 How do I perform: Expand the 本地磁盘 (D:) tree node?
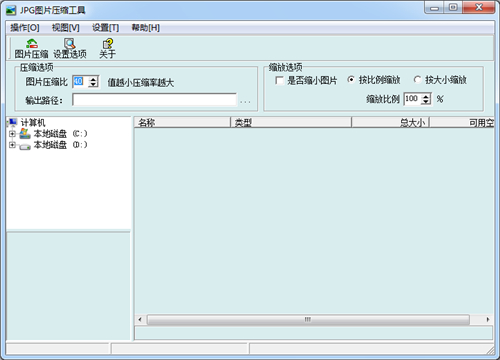click(x=12, y=145)
